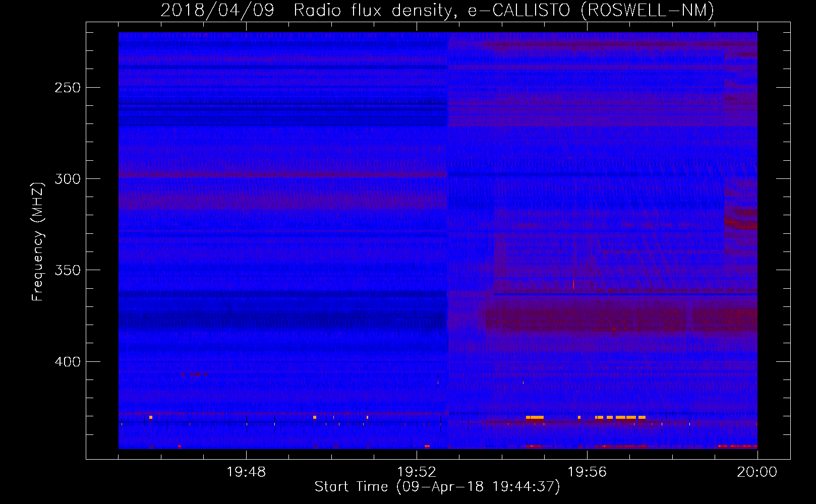Click the plot title '2018/04/09 Radio flux density'
This screenshot has width=816, height=504.
pyautogui.click(x=307, y=11)
